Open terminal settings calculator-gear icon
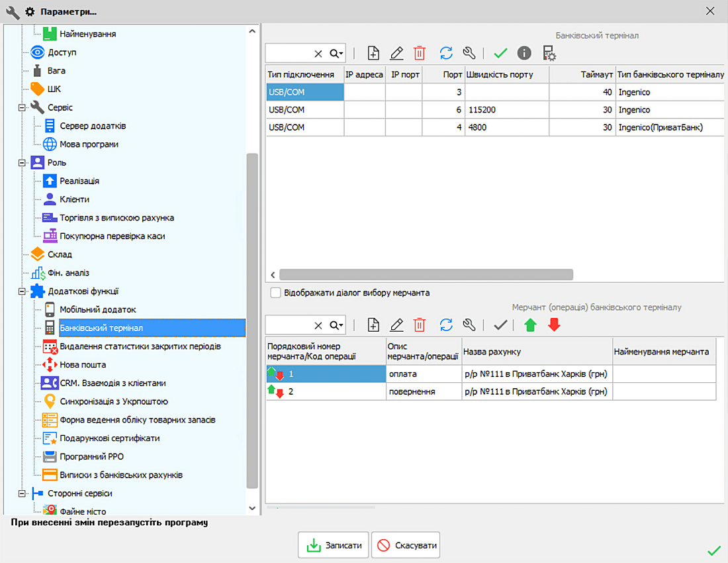 pos(549,54)
